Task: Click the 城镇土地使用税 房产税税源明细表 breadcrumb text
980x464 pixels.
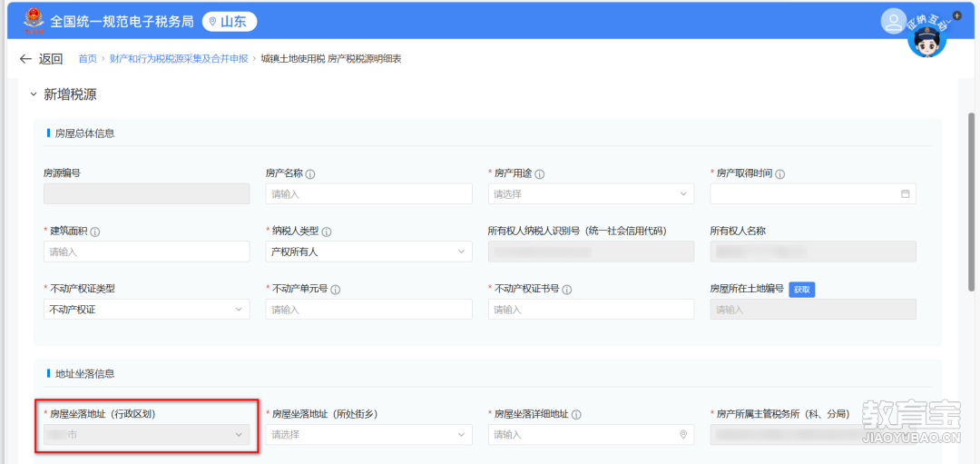Action: [x=330, y=59]
